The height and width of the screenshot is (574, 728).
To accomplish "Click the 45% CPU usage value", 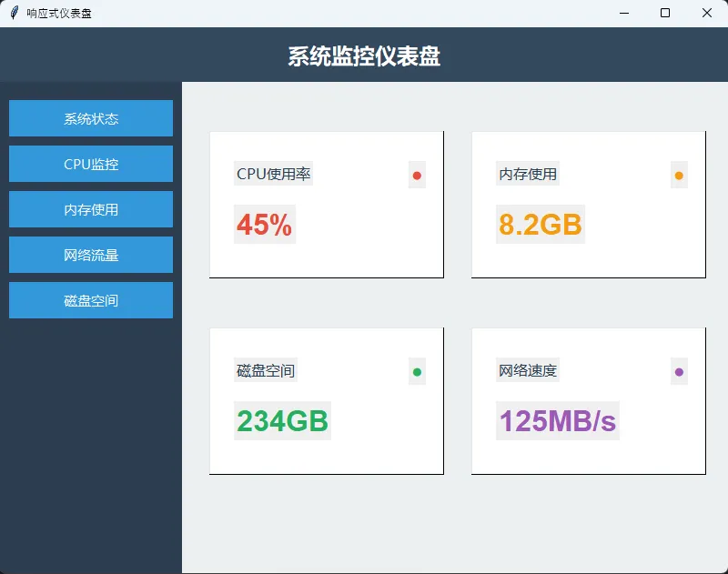I will click(x=265, y=225).
